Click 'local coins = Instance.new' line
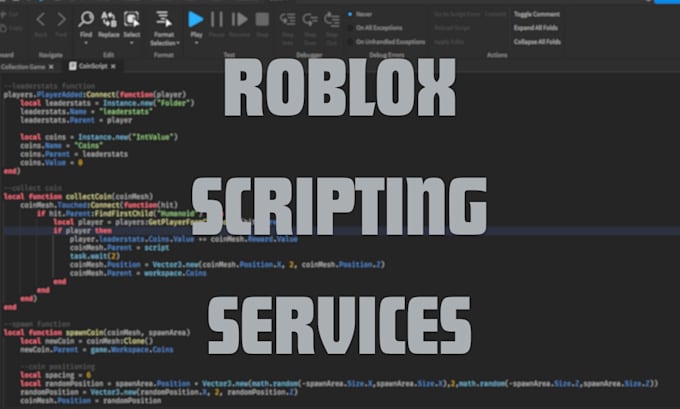This screenshot has width=680, height=409. pos(99,137)
